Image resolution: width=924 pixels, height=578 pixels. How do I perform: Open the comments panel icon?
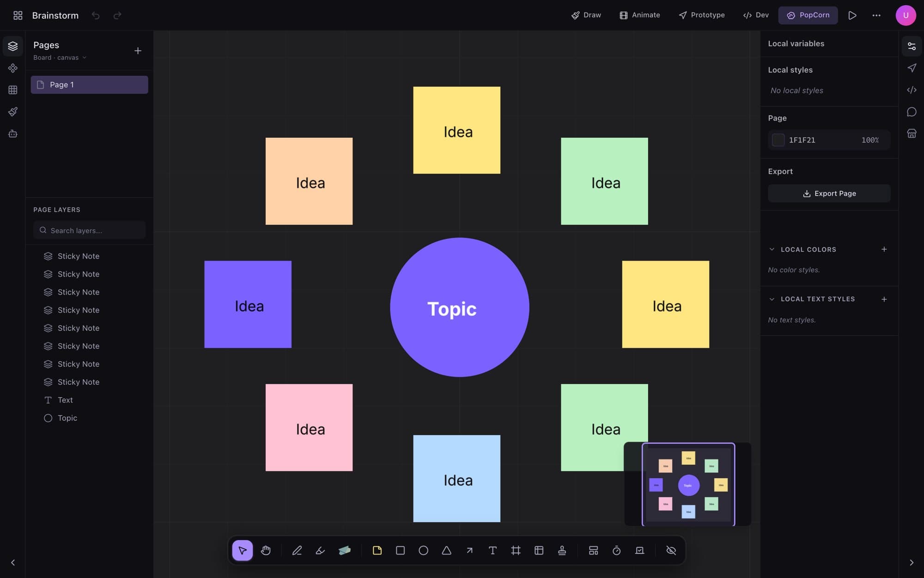tap(912, 112)
